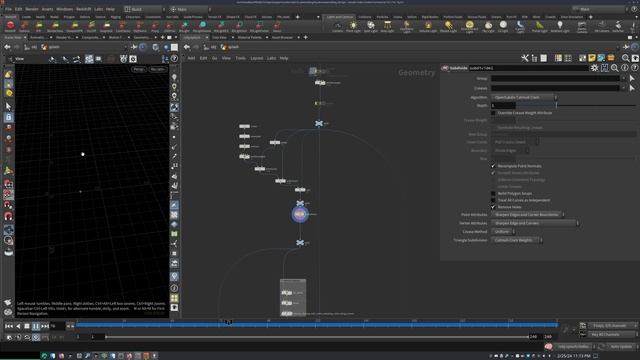Click the Volume Light shelf tool
Image resolution: width=640 pixels, height=360 pixels.
428,27
